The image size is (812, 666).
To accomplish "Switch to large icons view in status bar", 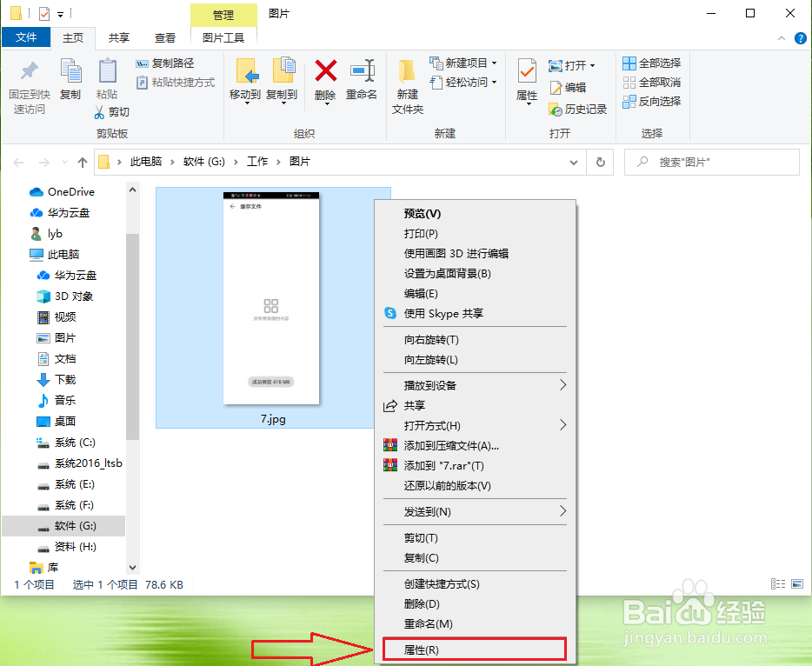I will click(x=795, y=584).
